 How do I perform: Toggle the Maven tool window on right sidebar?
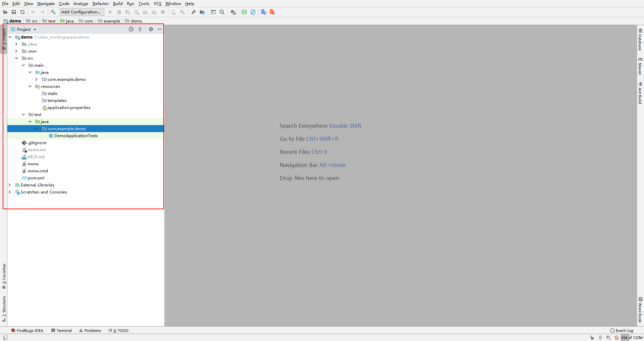tap(640, 66)
